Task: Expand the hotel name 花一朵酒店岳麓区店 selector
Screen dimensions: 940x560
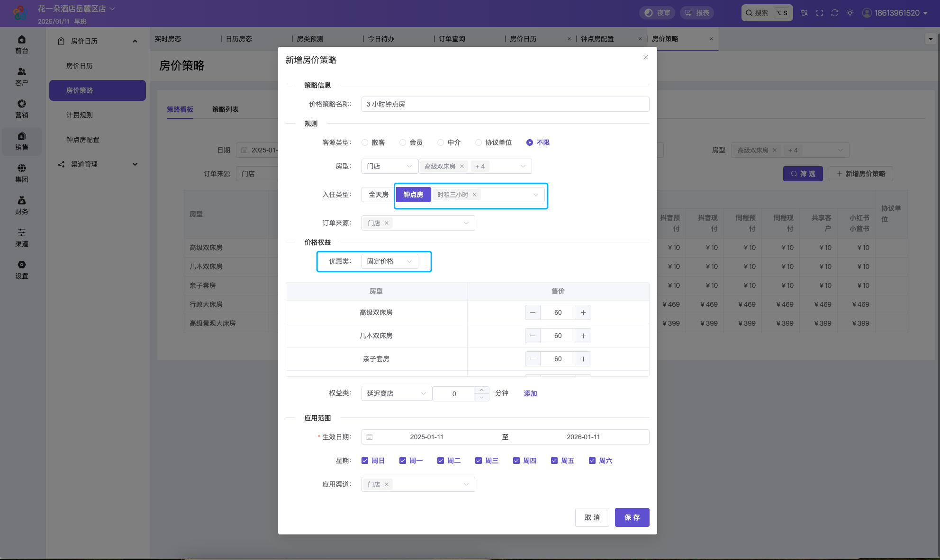Action: (77, 9)
